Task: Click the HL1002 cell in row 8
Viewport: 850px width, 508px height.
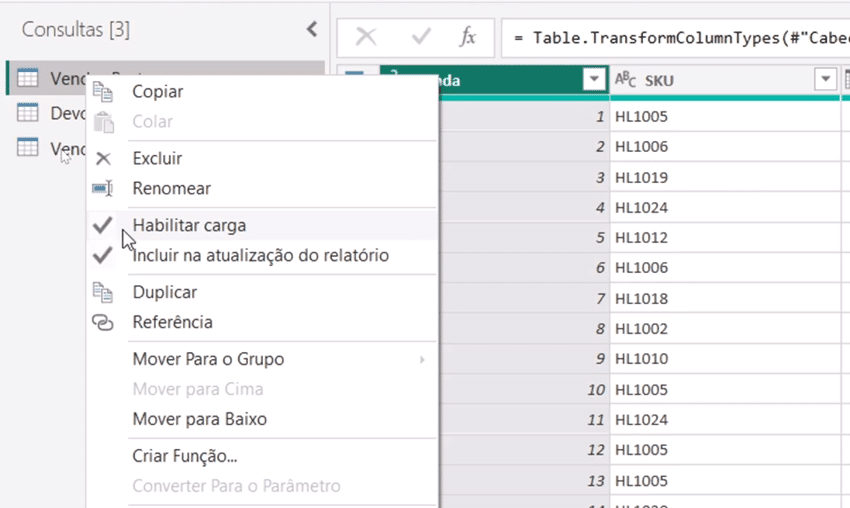Action: 725,329
